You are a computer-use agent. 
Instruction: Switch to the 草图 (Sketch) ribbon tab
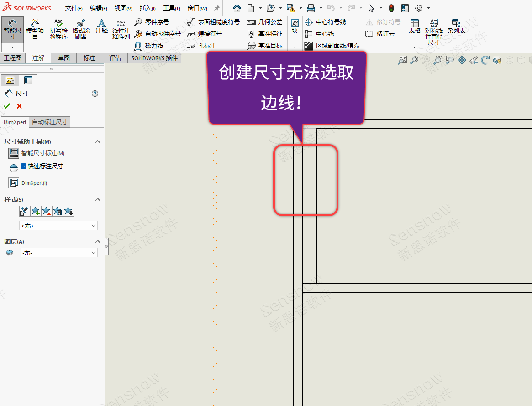click(63, 58)
